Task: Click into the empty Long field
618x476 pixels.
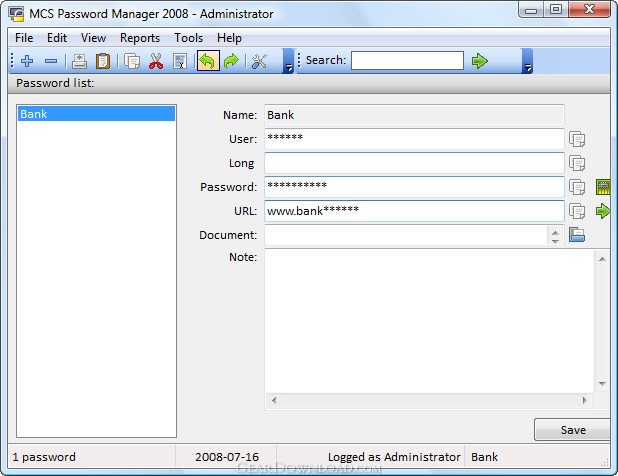Action: click(414, 163)
